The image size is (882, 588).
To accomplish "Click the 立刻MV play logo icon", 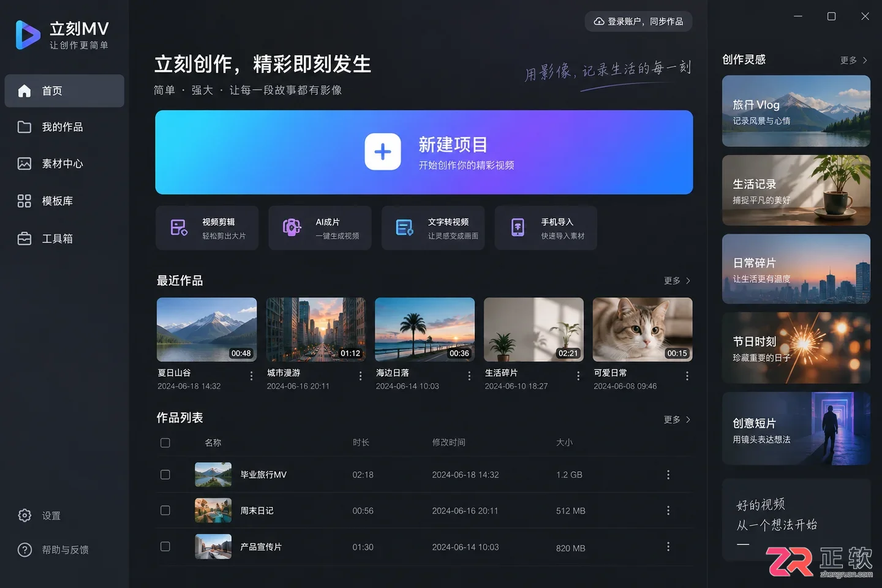I will point(28,35).
